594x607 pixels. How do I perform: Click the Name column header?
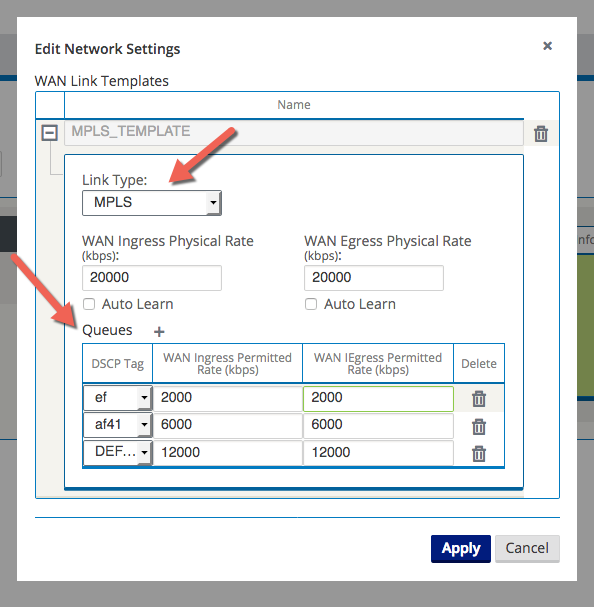pos(294,105)
